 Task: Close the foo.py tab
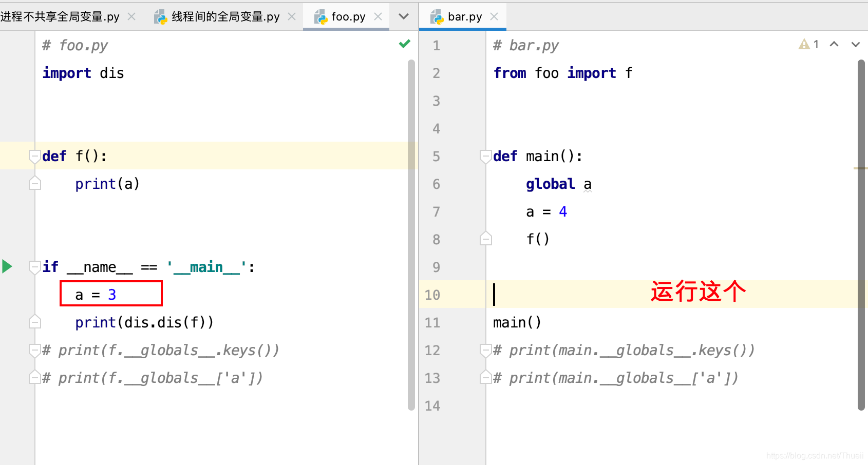pos(378,16)
